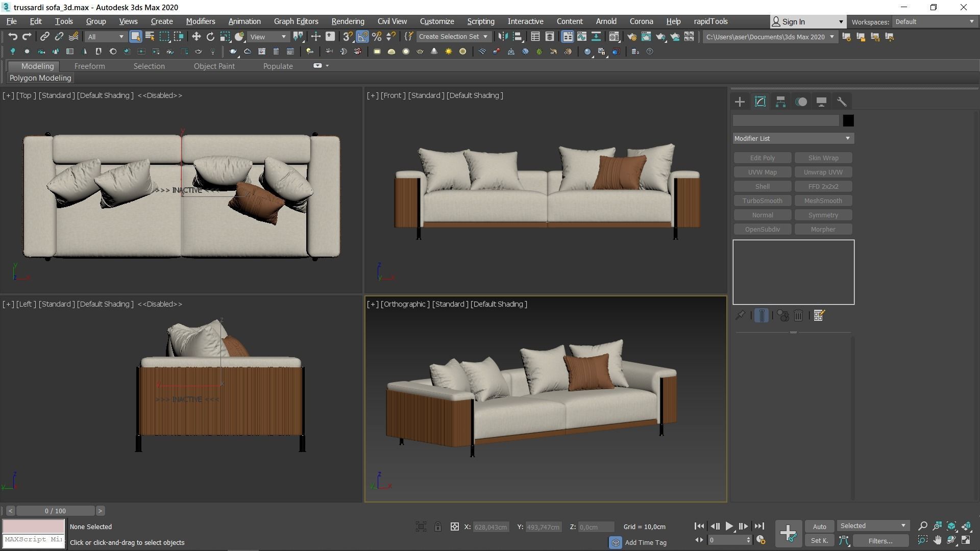980x551 pixels.
Task: Open the Create command panel tab
Action: point(740,102)
